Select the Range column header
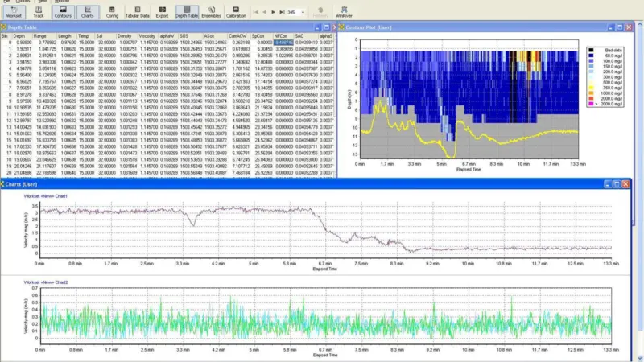The width and height of the screenshot is (644, 362). (x=44, y=36)
